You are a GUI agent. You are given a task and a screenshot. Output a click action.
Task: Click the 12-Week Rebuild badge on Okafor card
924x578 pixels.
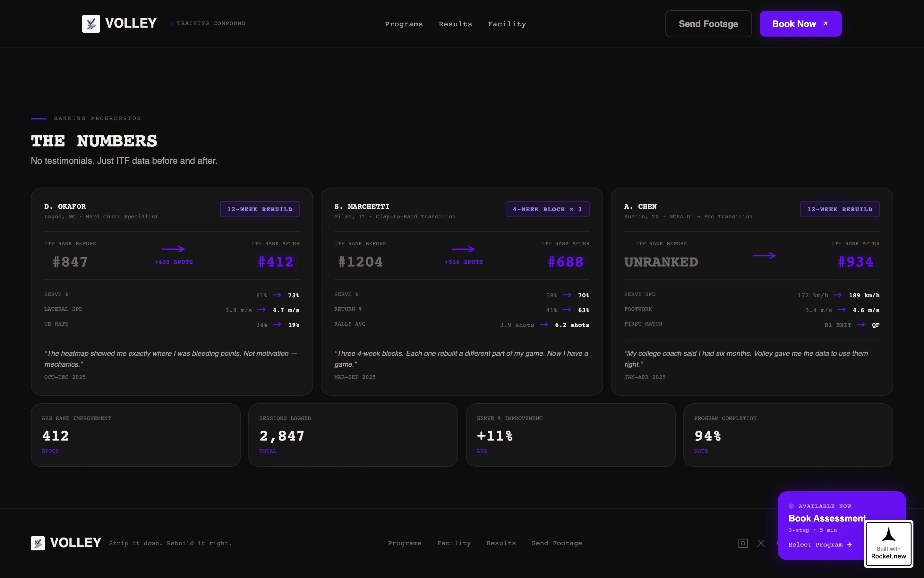[260, 209]
